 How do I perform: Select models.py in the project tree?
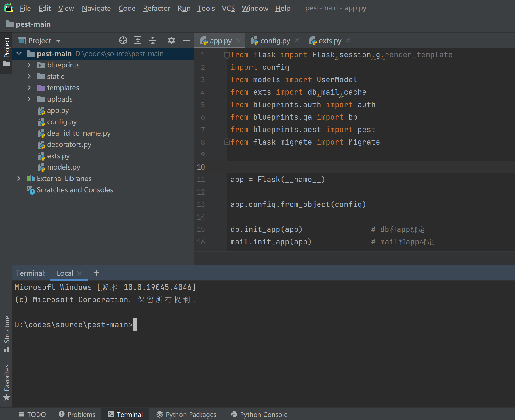pos(64,167)
